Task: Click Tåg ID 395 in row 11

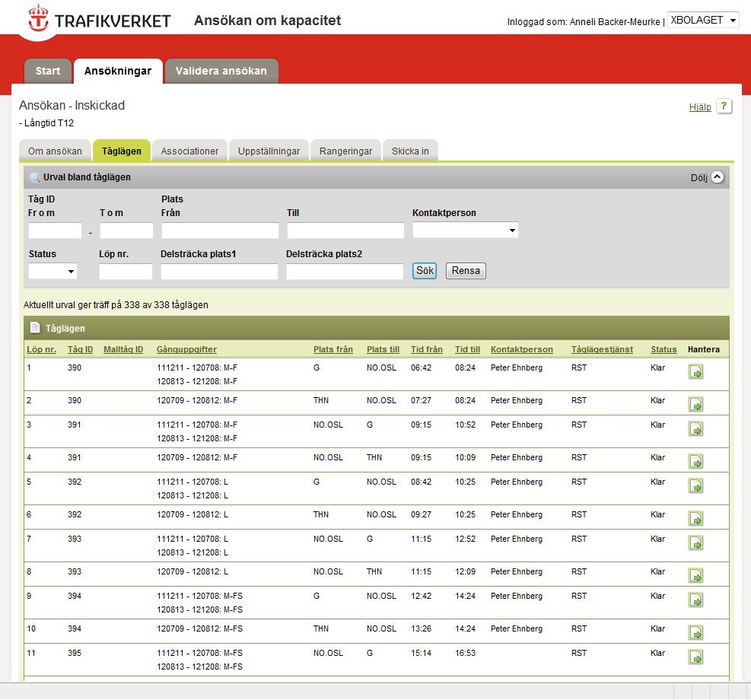Action: click(x=75, y=653)
